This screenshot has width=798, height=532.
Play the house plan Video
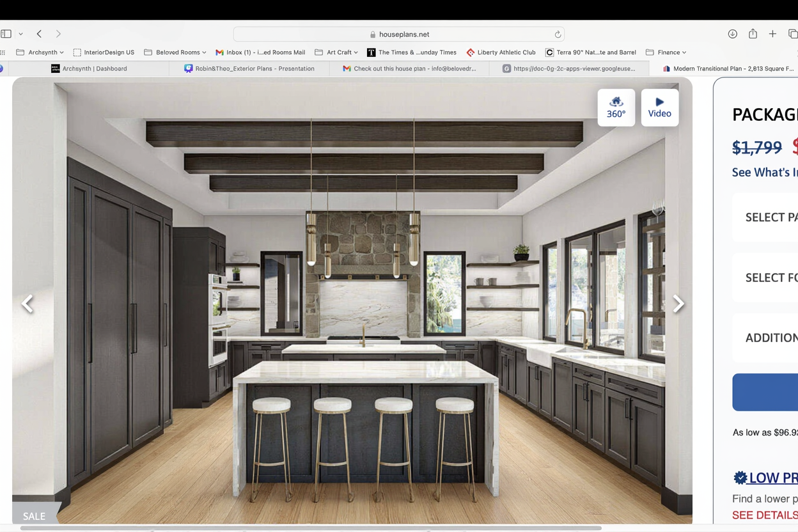(x=659, y=107)
